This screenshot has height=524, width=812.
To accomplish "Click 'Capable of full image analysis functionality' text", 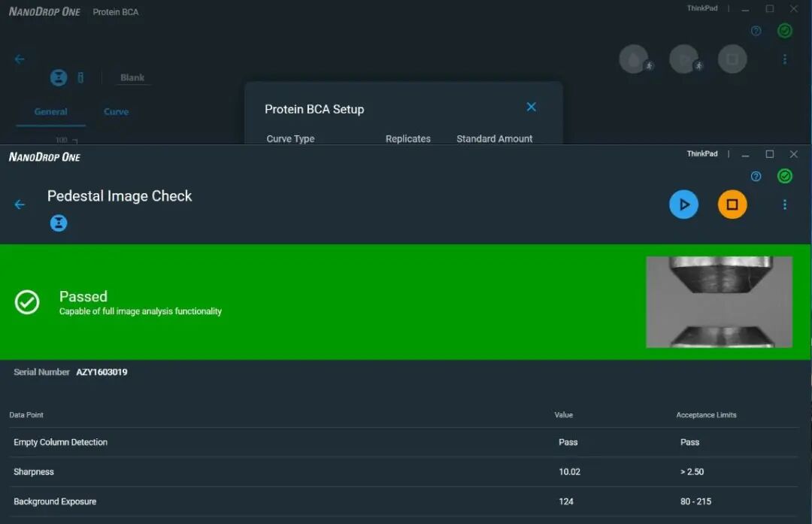I will (x=141, y=311).
